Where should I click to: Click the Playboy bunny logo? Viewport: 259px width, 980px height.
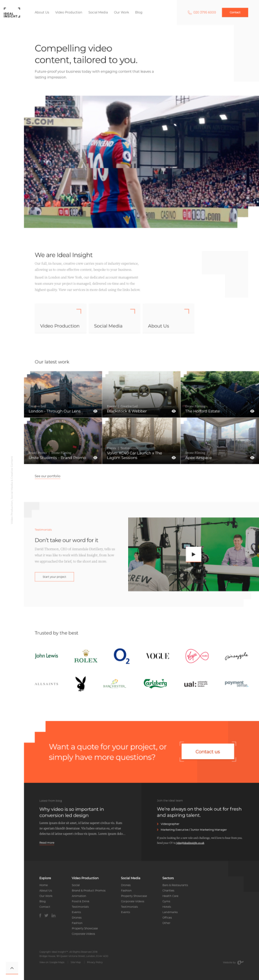click(x=81, y=683)
